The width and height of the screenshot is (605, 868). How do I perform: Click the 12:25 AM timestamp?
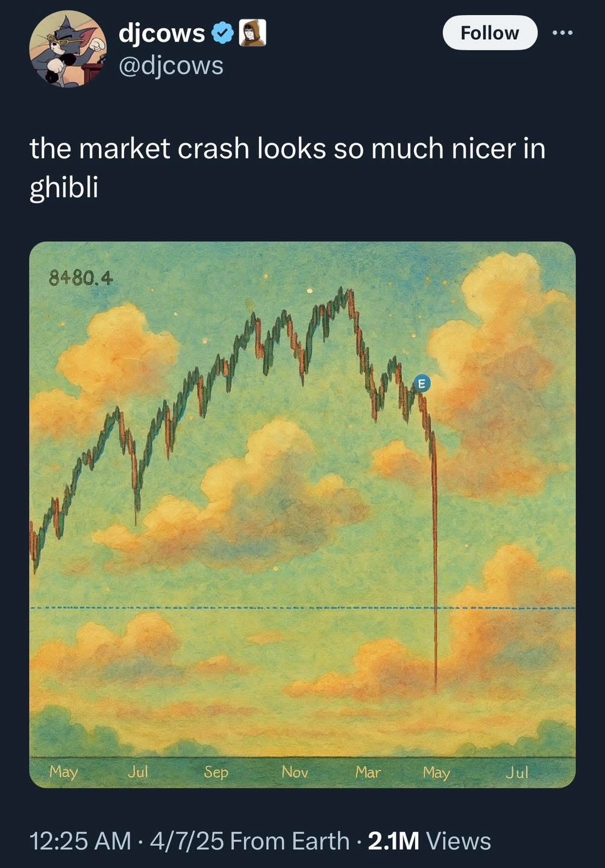tap(80, 841)
